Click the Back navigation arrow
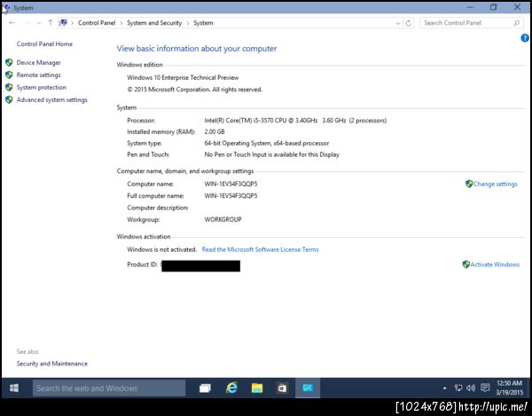Screen dimensions: 532x416 point(12,23)
